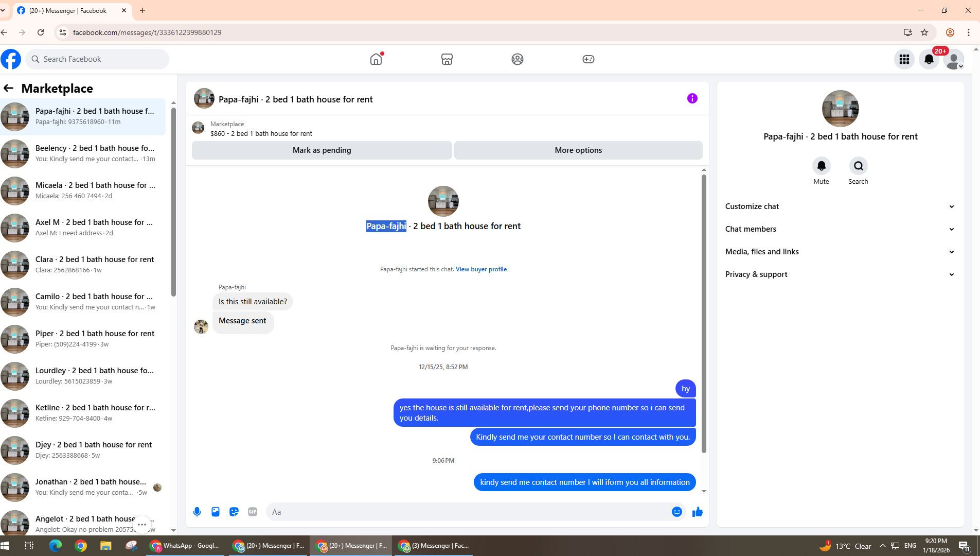Viewport: 980px width, 556px height.
Task: Open the Marketplace storefront icon in top navigation
Action: (447, 59)
